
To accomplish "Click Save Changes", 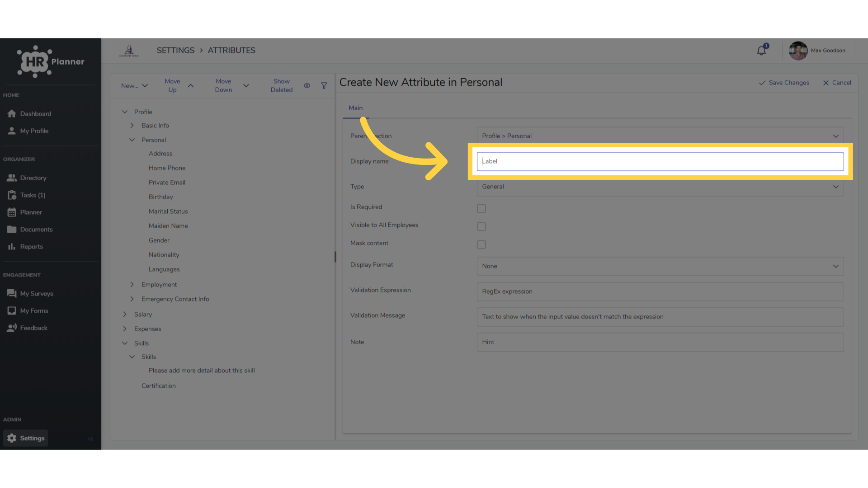I will [784, 83].
